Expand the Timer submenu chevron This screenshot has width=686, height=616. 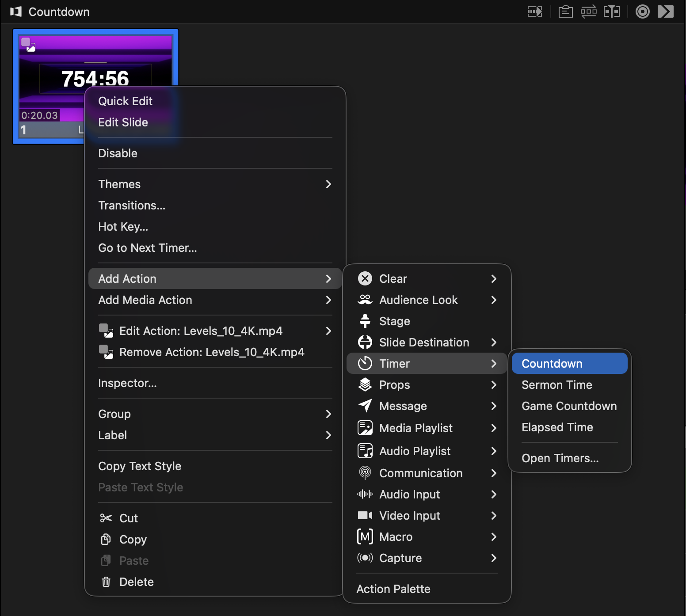point(494,363)
